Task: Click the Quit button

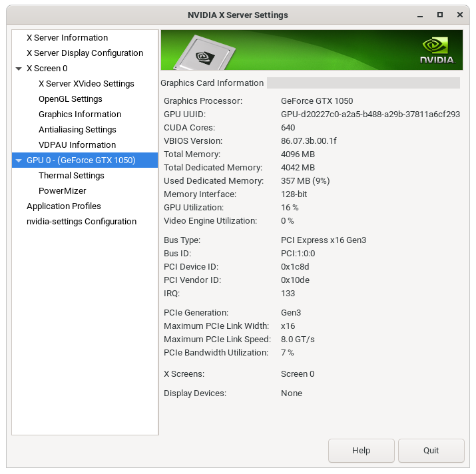Action: point(431,451)
